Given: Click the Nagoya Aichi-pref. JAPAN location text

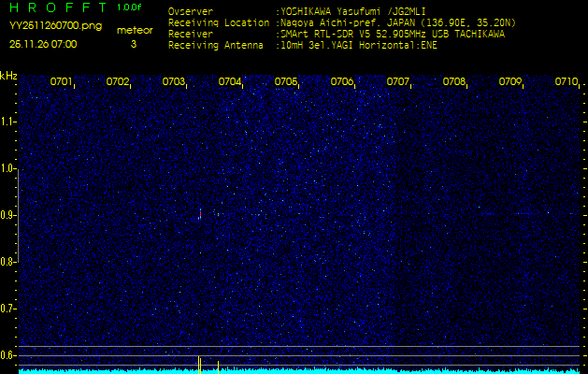Looking at the screenshot, I should (396, 23).
